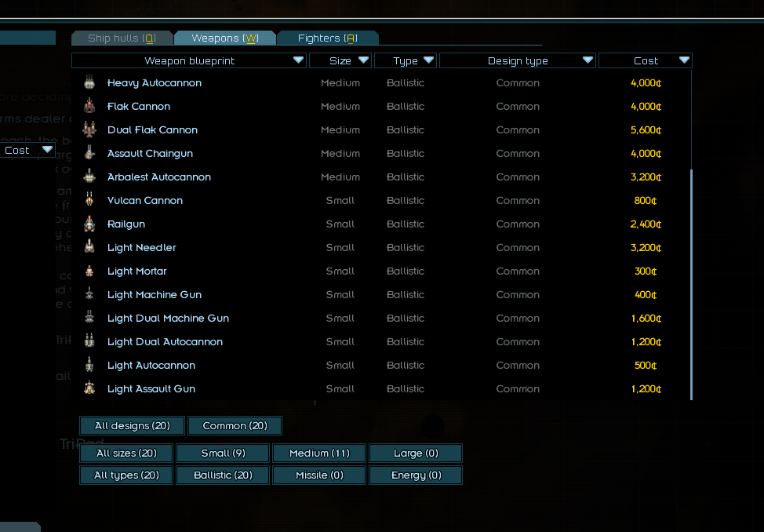Select the Light Needler blueprint name
764x532 pixels.
[141, 248]
